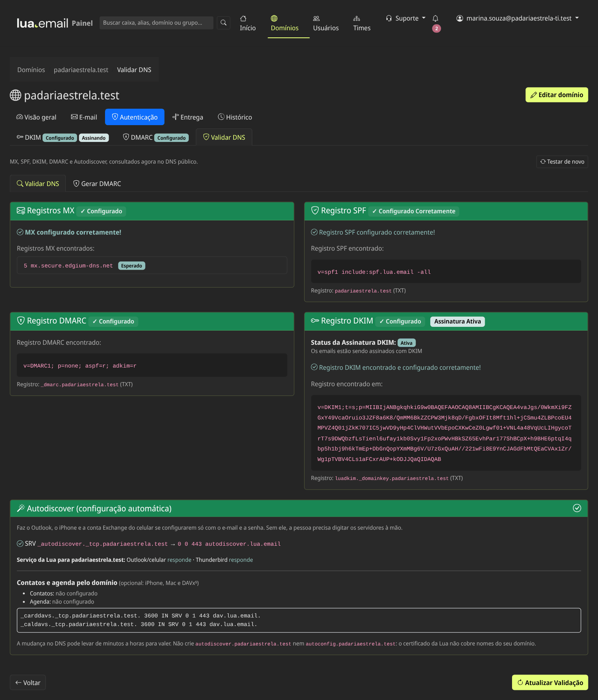Open the Times navigation item
The height and width of the screenshot is (700, 598).
click(362, 23)
